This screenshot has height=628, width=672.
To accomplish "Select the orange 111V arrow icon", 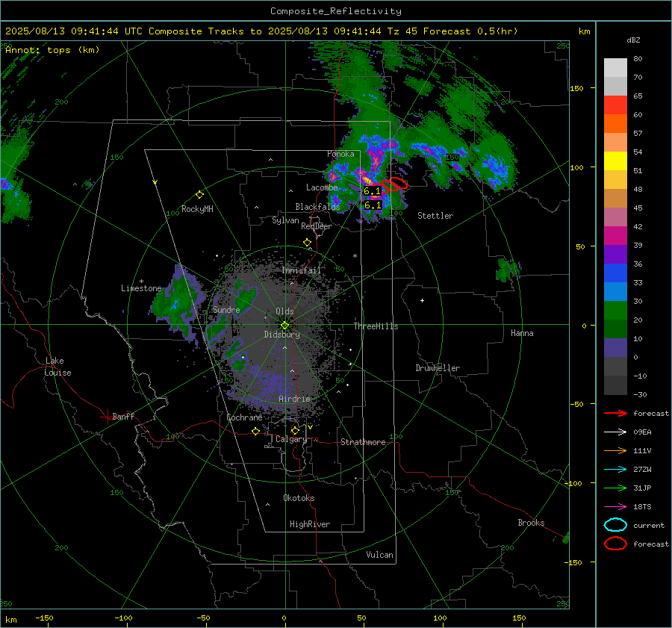I will coord(615,450).
